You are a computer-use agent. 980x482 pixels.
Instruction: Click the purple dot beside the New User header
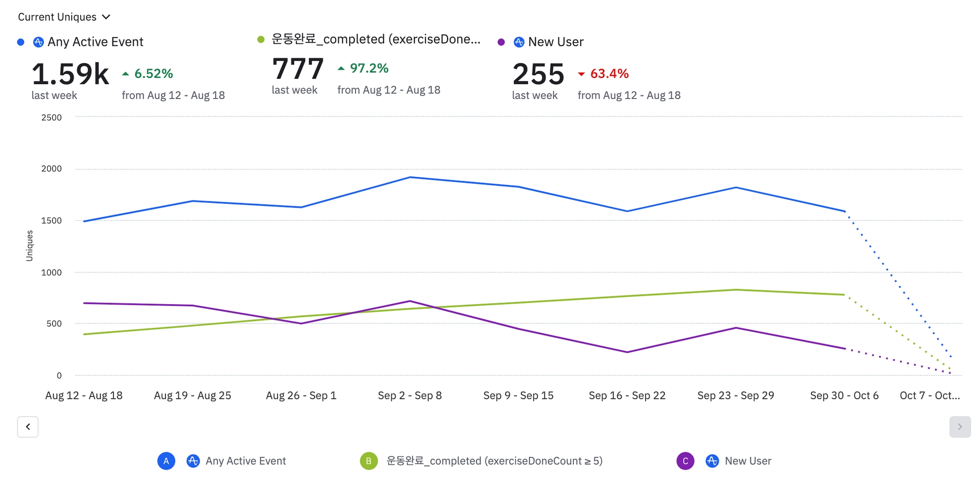501,42
